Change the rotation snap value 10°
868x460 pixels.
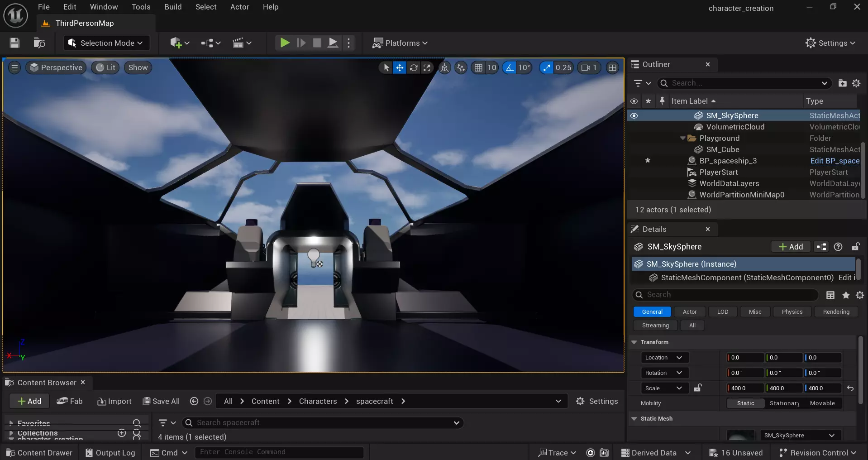click(524, 67)
